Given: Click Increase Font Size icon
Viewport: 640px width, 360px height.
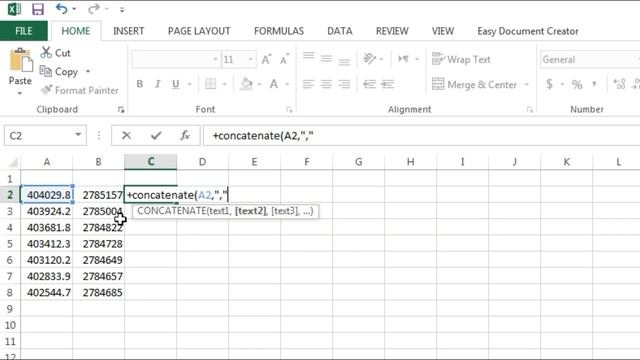Looking at the screenshot, I should (x=266, y=60).
